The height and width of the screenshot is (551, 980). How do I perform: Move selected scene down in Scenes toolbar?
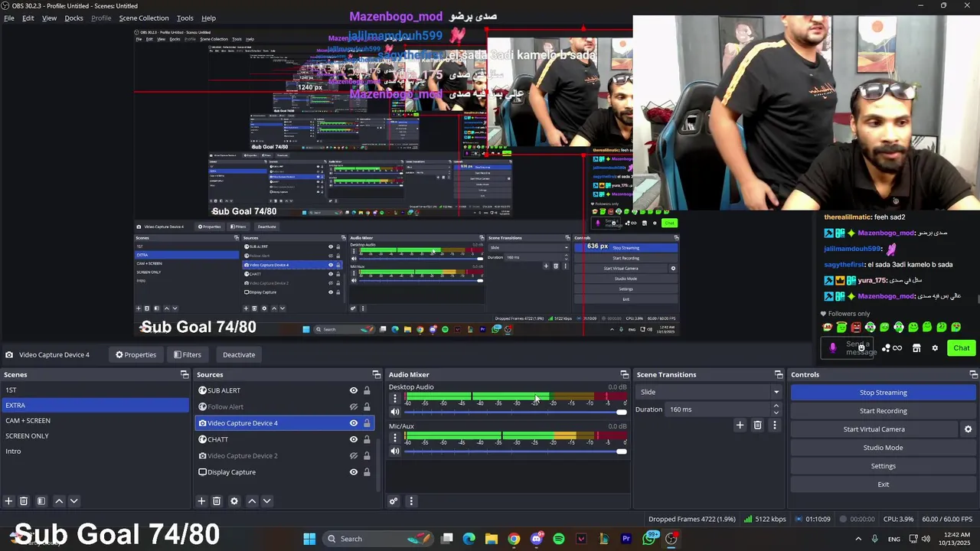pos(73,501)
